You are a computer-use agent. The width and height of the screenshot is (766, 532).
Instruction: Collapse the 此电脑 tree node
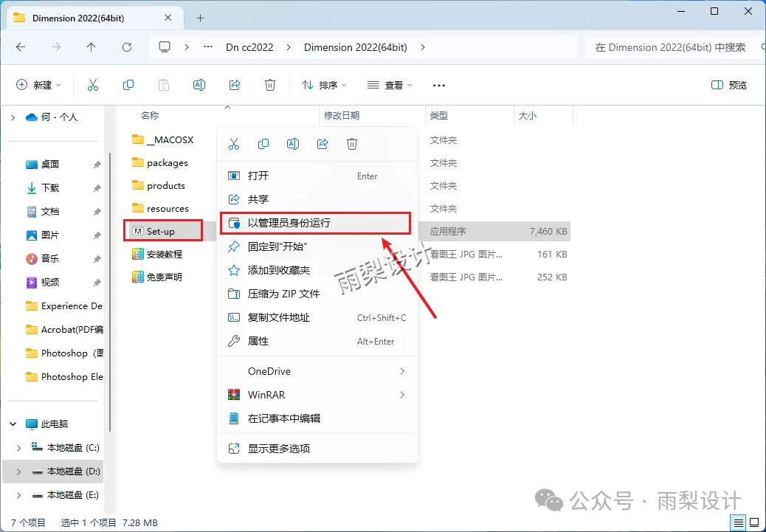(x=13, y=424)
